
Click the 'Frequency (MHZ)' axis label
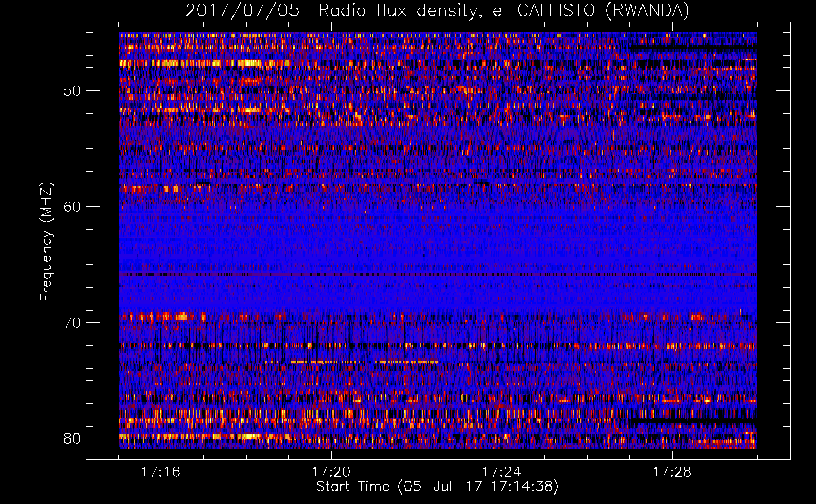click(x=46, y=241)
